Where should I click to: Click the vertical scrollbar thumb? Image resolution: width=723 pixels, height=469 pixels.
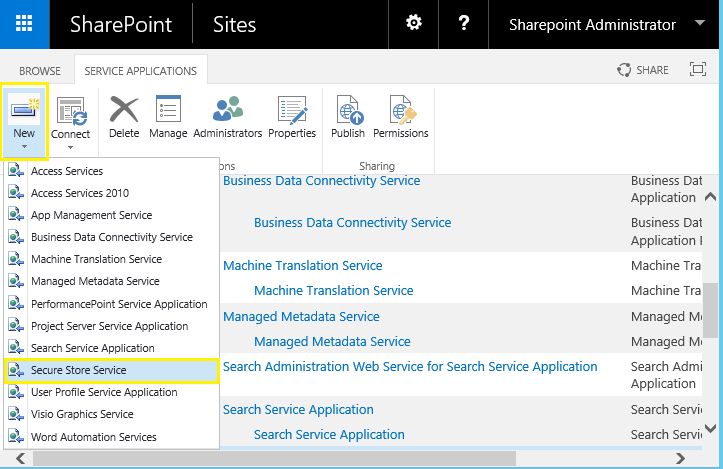pos(711,311)
